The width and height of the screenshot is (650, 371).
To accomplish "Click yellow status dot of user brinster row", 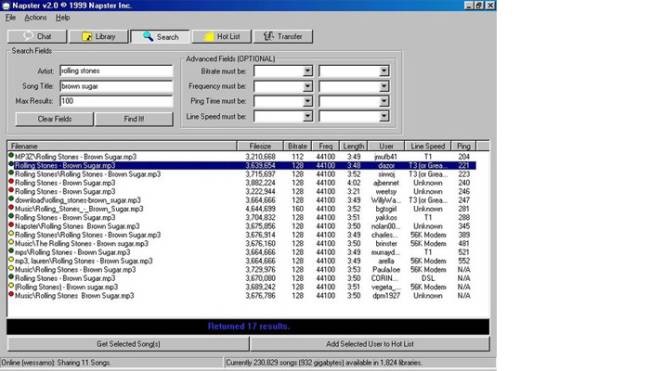I will [11, 243].
